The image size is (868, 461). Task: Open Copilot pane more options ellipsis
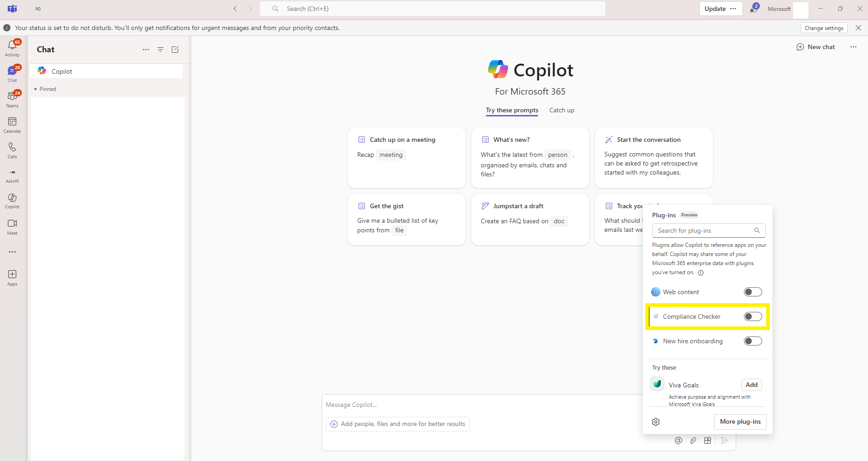point(853,47)
